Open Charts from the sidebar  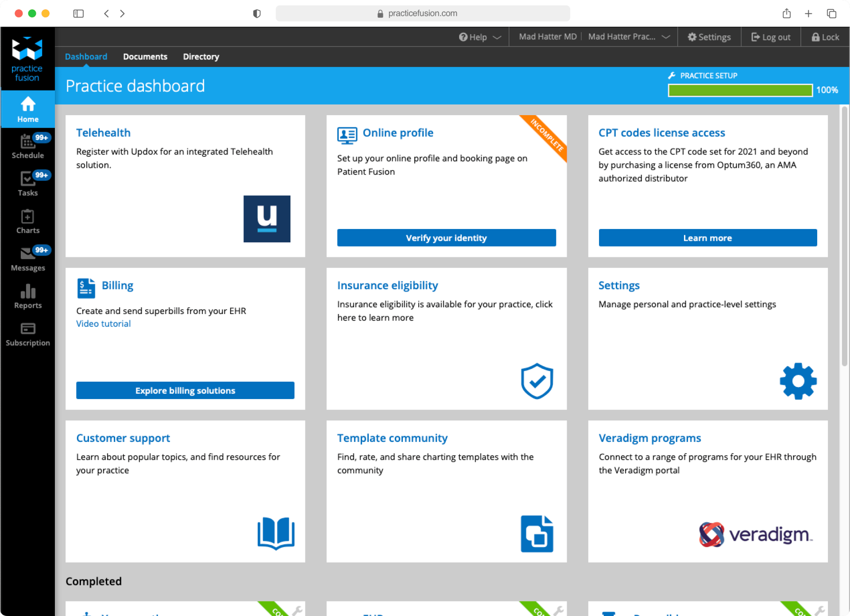pos(28,222)
